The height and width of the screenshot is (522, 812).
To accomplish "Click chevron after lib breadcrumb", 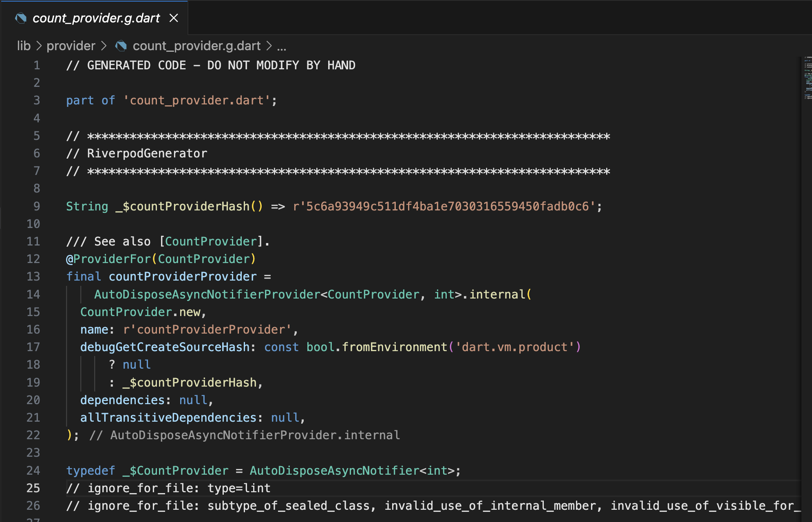I will point(39,46).
